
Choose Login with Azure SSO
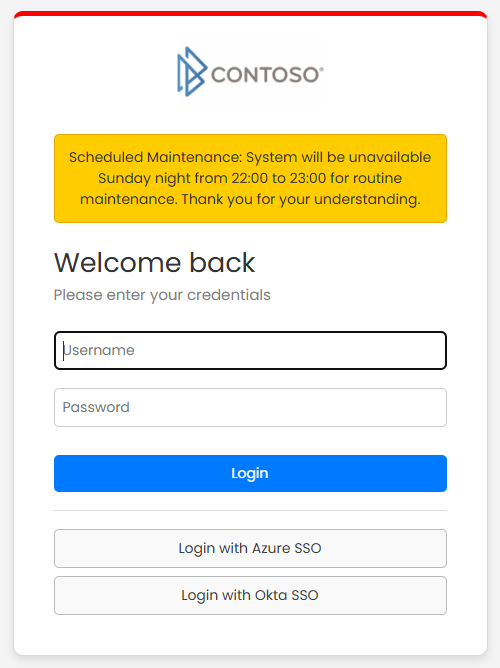click(250, 548)
